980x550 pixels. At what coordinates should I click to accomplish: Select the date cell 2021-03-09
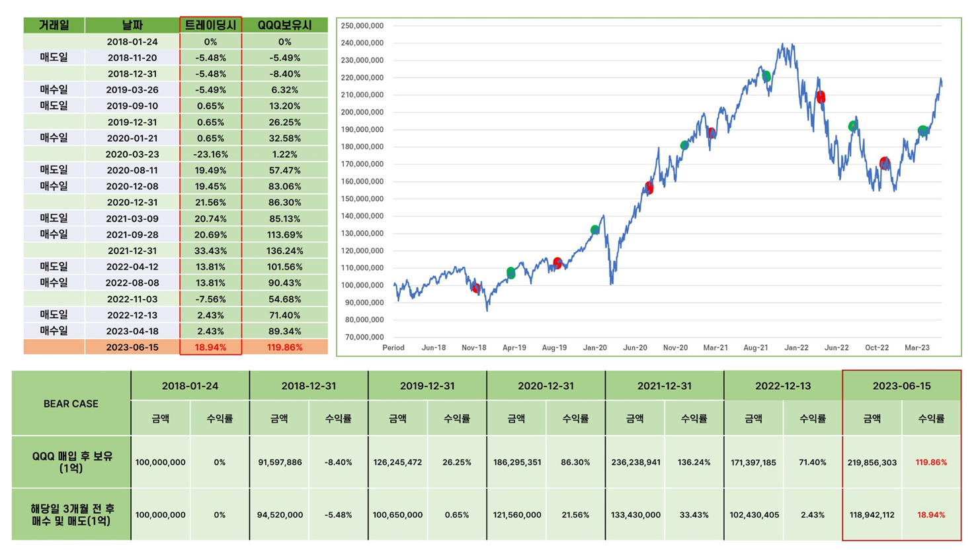(132, 218)
